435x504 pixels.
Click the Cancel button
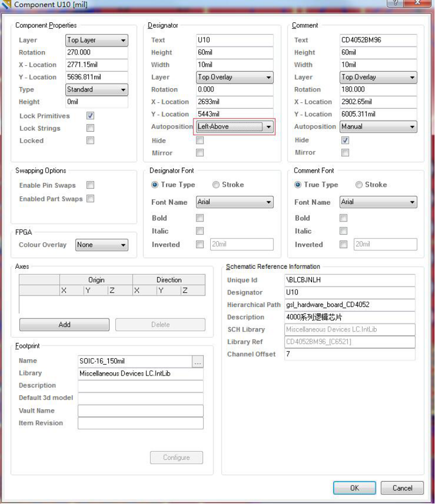click(x=402, y=488)
